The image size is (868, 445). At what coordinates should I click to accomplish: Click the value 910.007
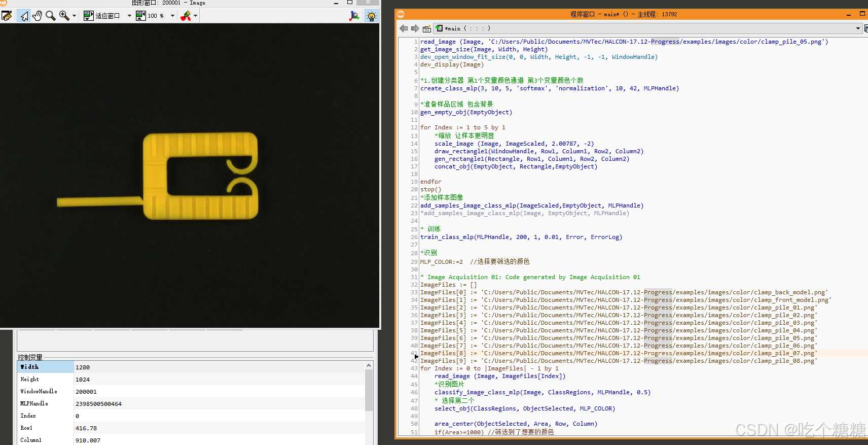click(88, 440)
